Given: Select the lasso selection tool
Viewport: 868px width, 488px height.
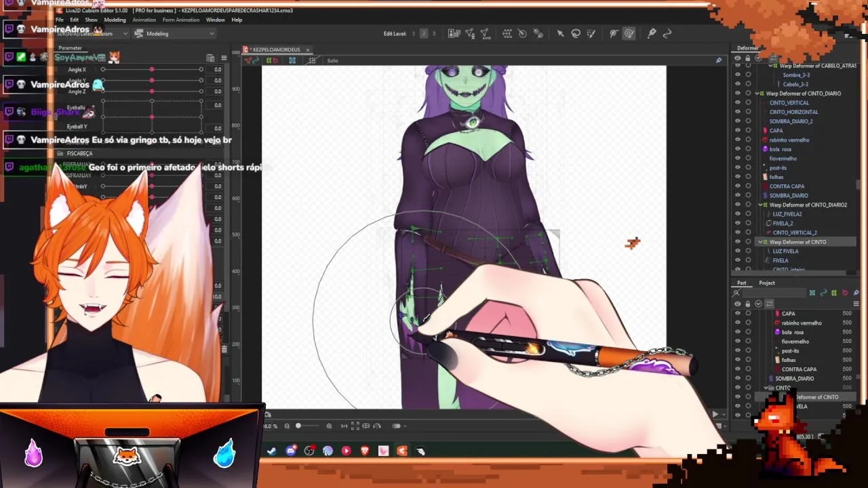Looking at the screenshot, I should tap(576, 33).
